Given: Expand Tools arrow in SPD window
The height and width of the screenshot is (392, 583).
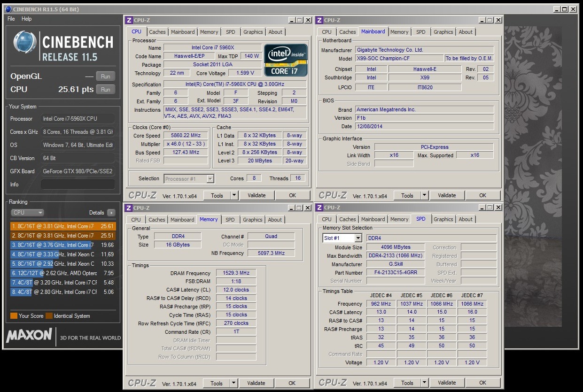Looking at the screenshot, I should click(x=424, y=383).
